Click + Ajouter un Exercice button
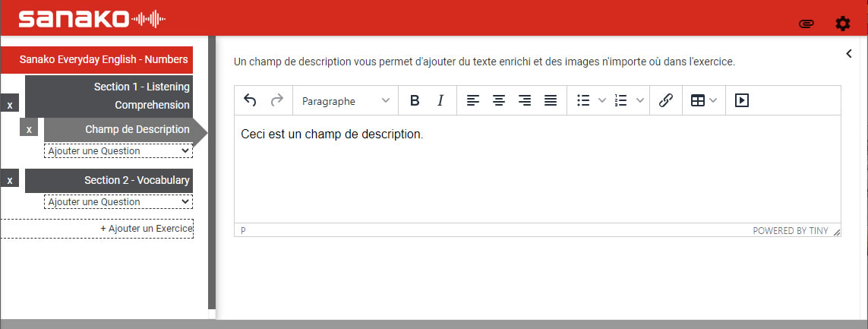 97,229
